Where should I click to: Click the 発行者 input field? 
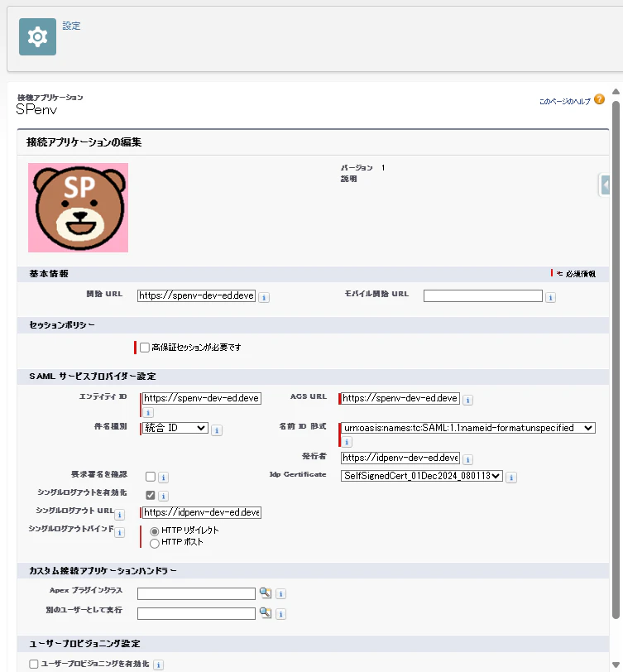[x=400, y=458]
